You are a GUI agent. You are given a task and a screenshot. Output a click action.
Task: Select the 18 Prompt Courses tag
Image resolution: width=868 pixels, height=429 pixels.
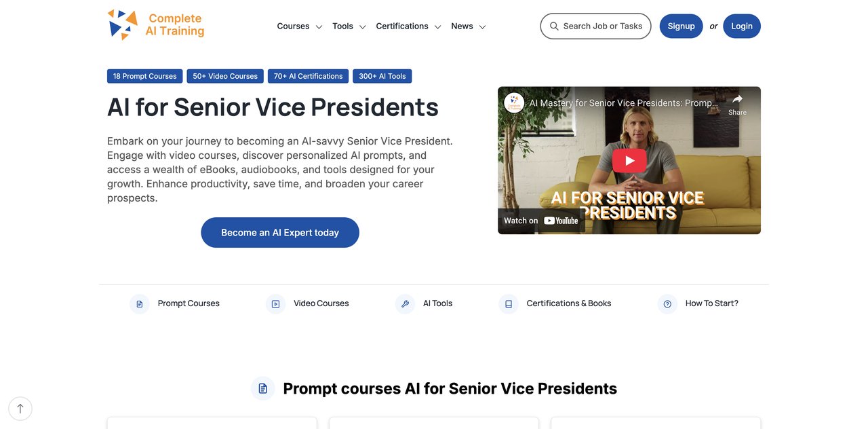[144, 76]
